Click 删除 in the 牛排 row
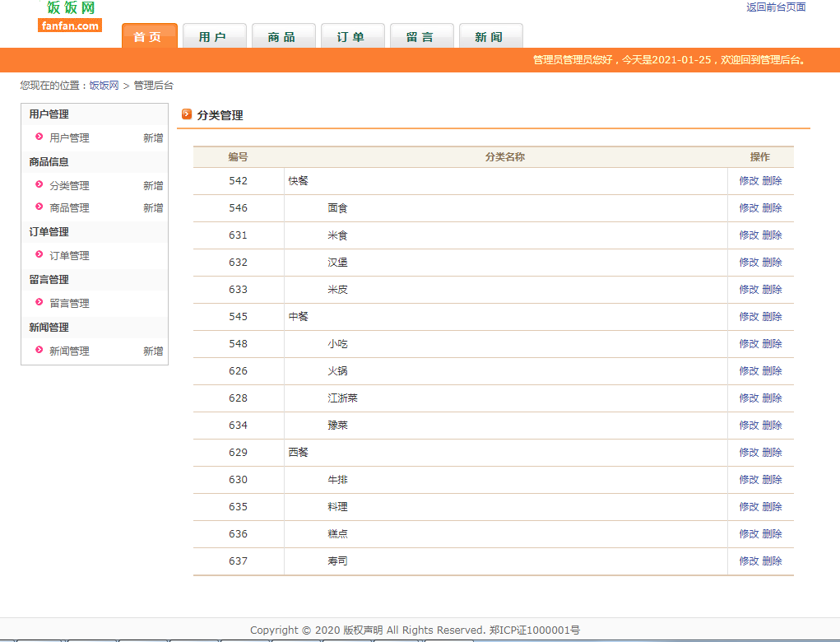840x642 pixels. (x=772, y=480)
